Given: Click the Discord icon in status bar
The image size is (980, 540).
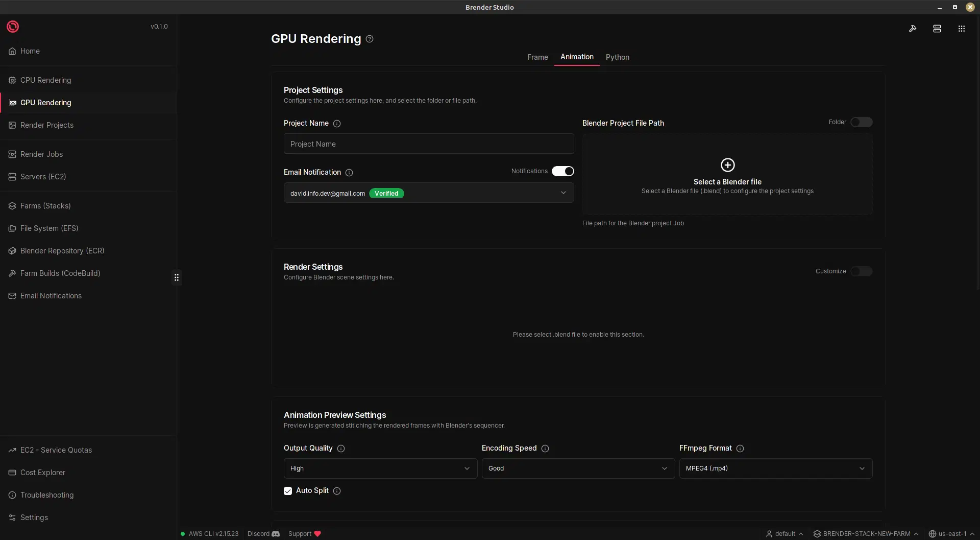Looking at the screenshot, I should [275, 533].
